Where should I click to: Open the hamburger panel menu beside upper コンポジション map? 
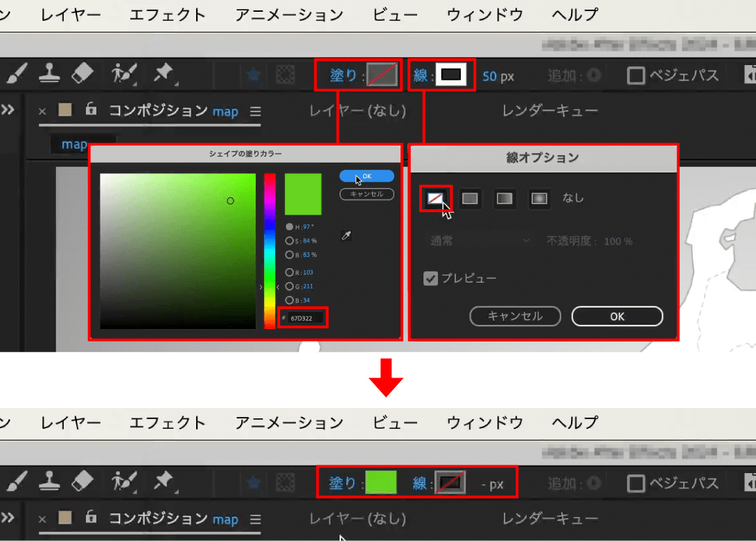(256, 112)
